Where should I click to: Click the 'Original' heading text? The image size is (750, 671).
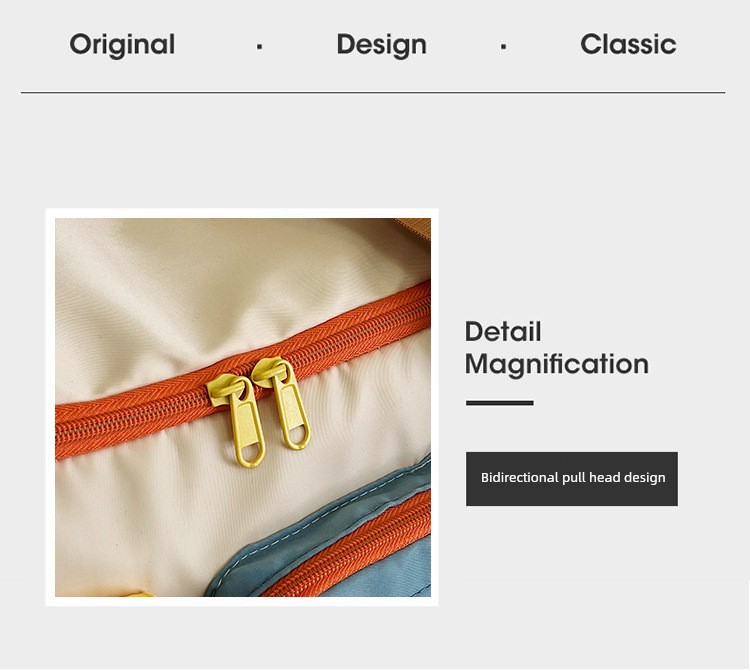click(122, 45)
